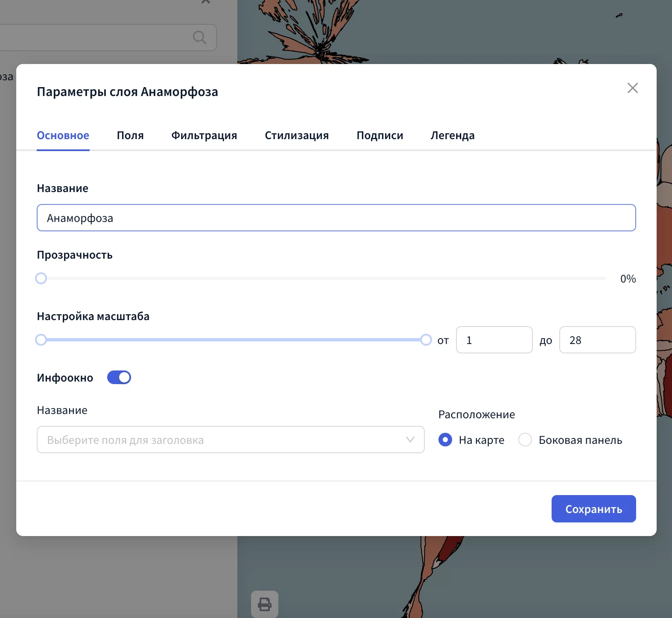Toggle the Инфоокно switch off
The height and width of the screenshot is (618, 672).
click(119, 377)
